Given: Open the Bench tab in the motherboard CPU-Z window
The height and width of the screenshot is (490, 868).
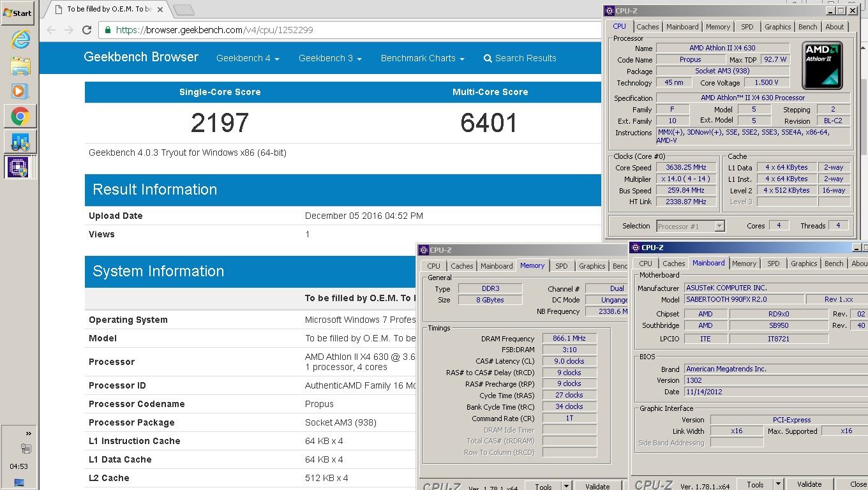Looking at the screenshot, I should (834, 264).
